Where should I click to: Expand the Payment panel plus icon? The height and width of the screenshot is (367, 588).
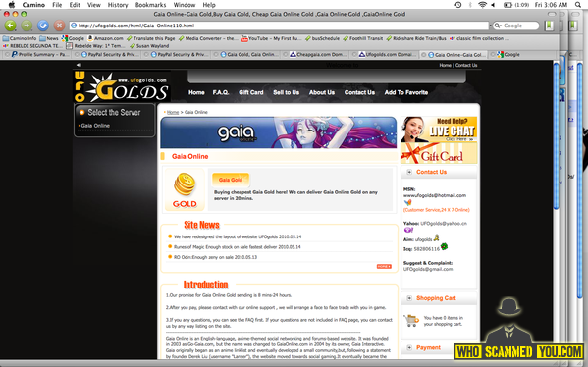409,347
